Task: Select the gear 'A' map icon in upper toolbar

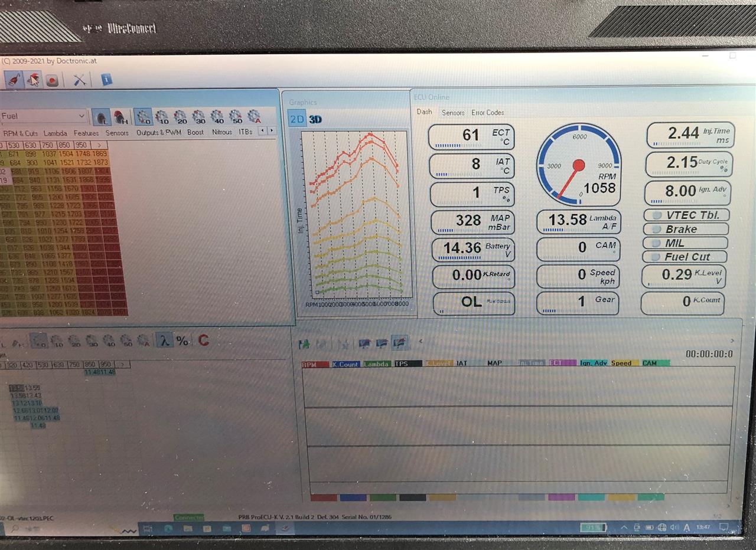Action: (x=254, y=117)
